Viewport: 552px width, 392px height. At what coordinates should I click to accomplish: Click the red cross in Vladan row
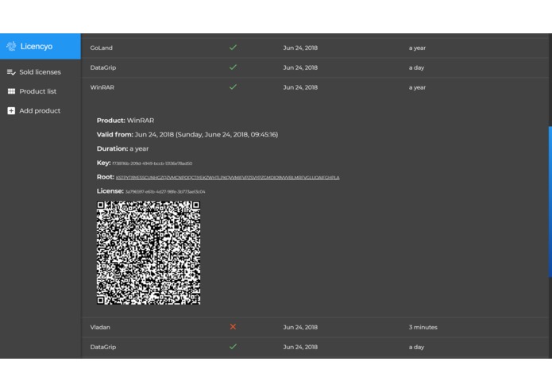(x=233, y=327)
